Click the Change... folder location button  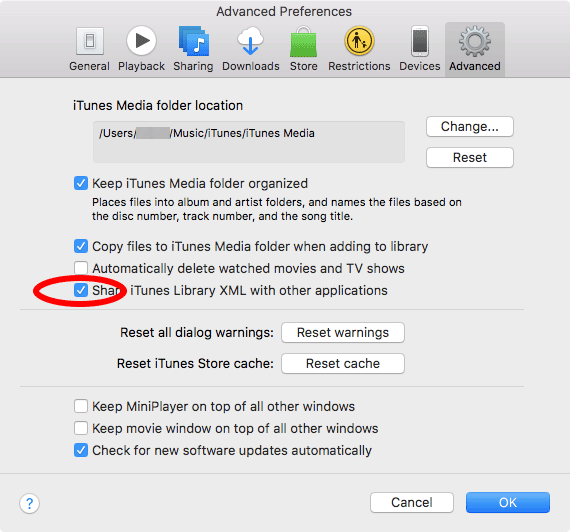[x=470, y=127]
